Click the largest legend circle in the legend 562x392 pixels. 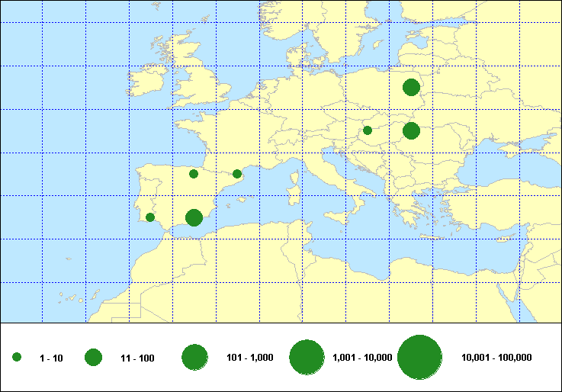click(x=420, y=357)
